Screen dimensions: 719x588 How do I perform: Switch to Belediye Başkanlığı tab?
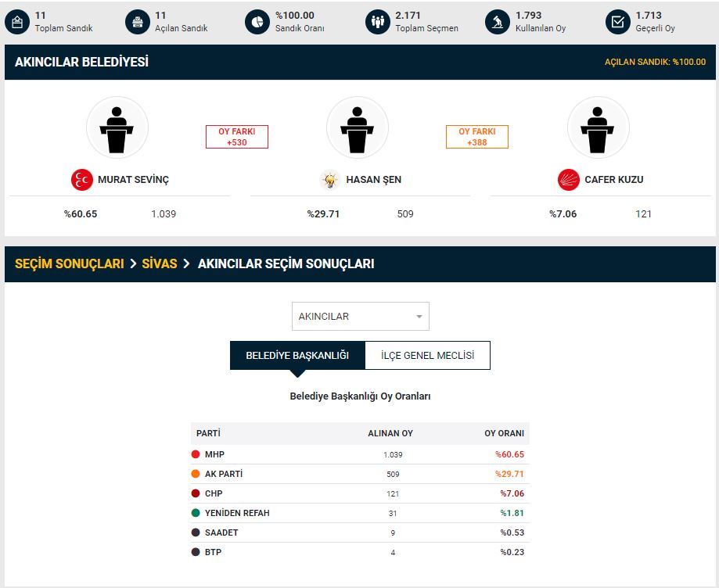pyautogui.click(x=297, y=356)
